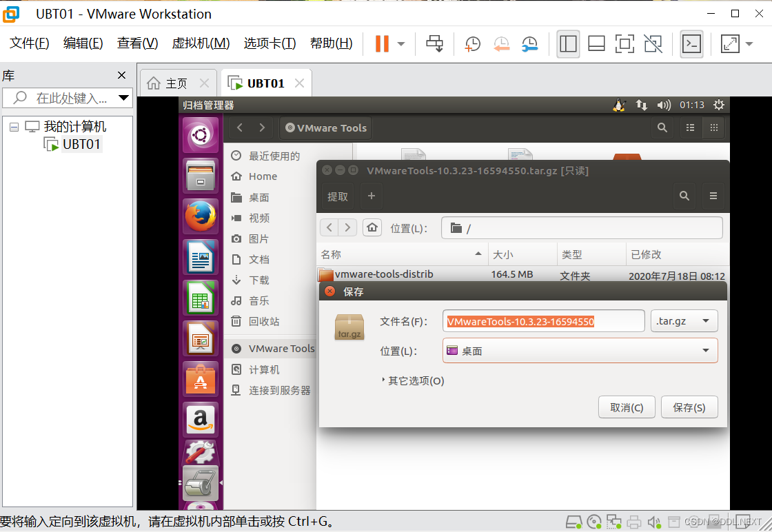Click the stretch guest display icon
The height and width of the screenshot is (532, 772).
[x=730, y=44]
